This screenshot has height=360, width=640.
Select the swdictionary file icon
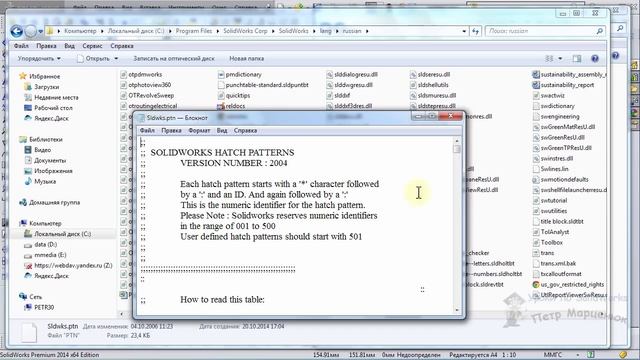[x=536, y=106]
